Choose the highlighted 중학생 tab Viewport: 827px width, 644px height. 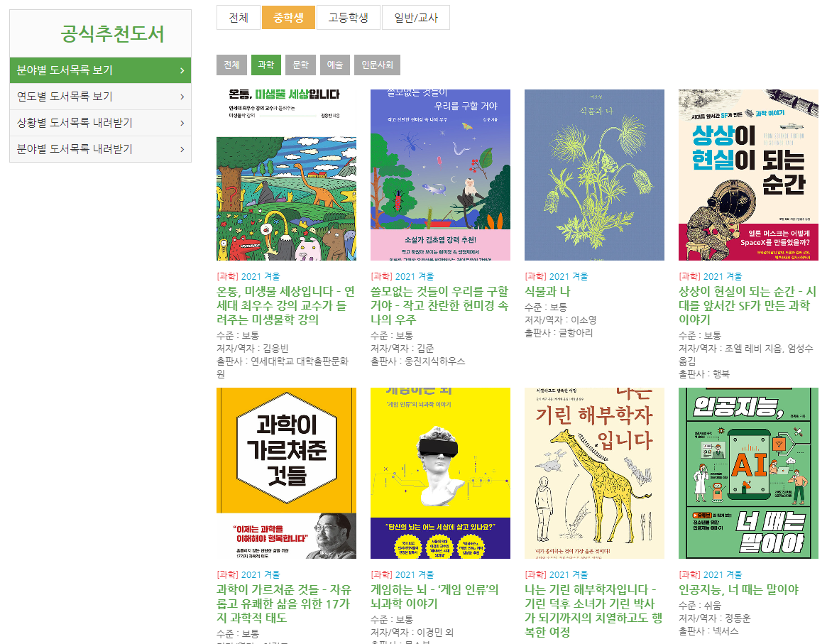coord(288,18)
